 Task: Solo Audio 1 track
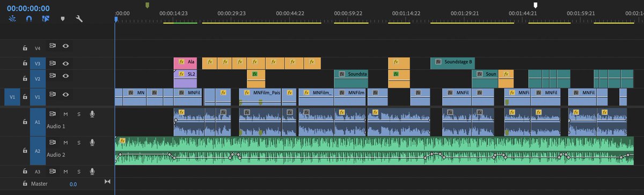[x=78, y=114]
